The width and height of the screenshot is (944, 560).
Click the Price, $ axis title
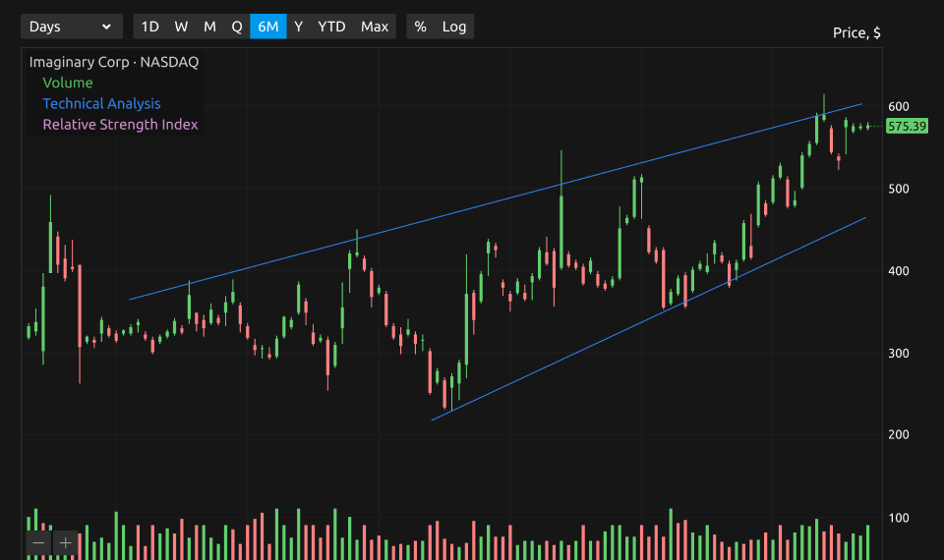(856, 33)
